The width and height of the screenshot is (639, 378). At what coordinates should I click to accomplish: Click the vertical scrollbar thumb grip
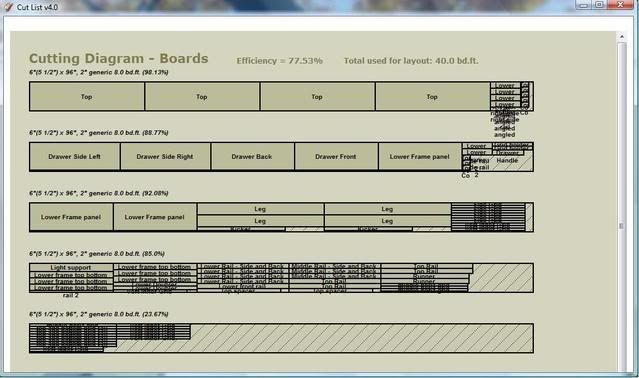click(x=621, y=226)
